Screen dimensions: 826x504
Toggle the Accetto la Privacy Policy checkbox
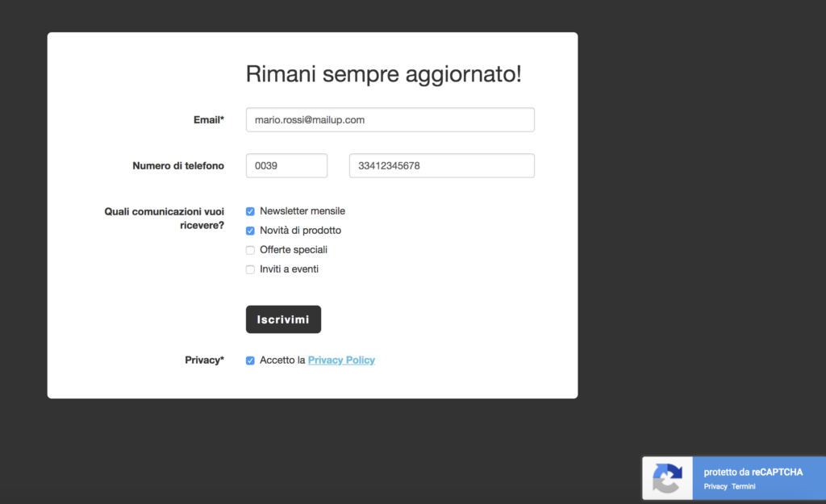(x=250, y=360)
